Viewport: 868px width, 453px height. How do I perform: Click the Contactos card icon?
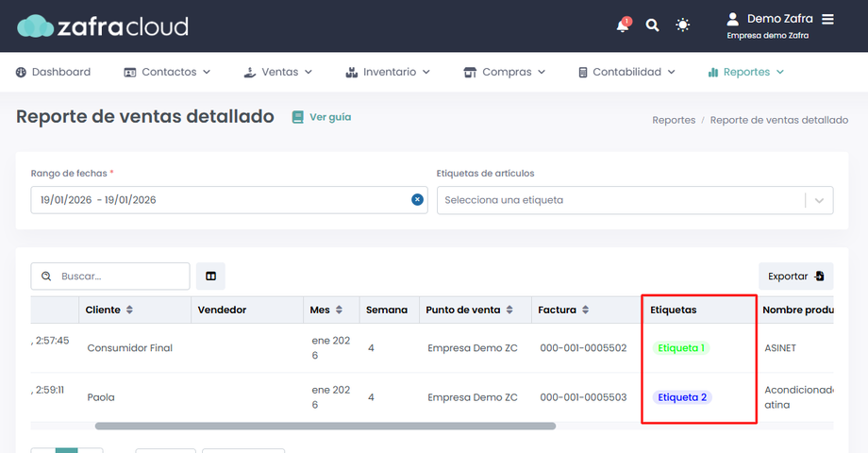click(x=130, y=73)
